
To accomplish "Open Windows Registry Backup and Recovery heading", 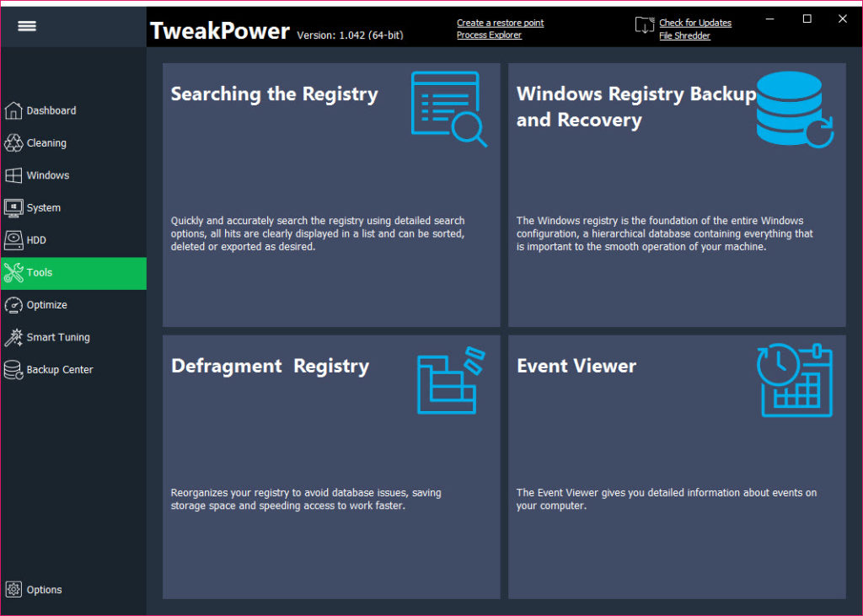I will pyautogui.click(x=636, y=107).
